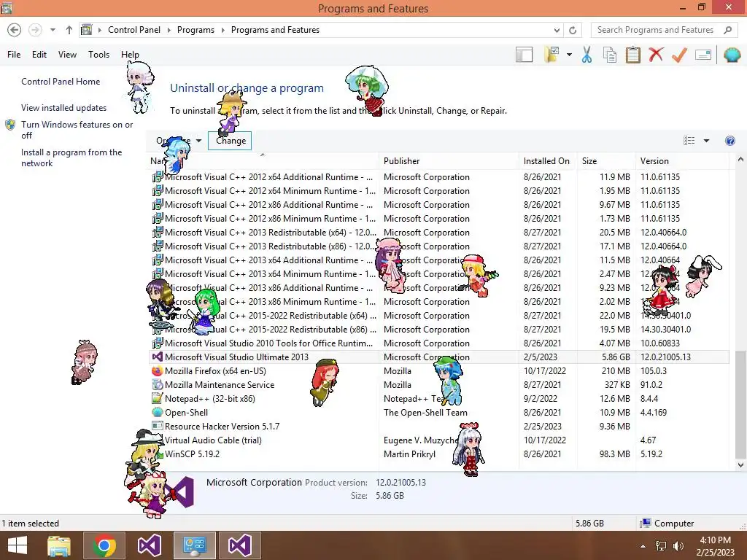The image size is (747, 560).
Task: Click the Change button
Action: (230, 141)
